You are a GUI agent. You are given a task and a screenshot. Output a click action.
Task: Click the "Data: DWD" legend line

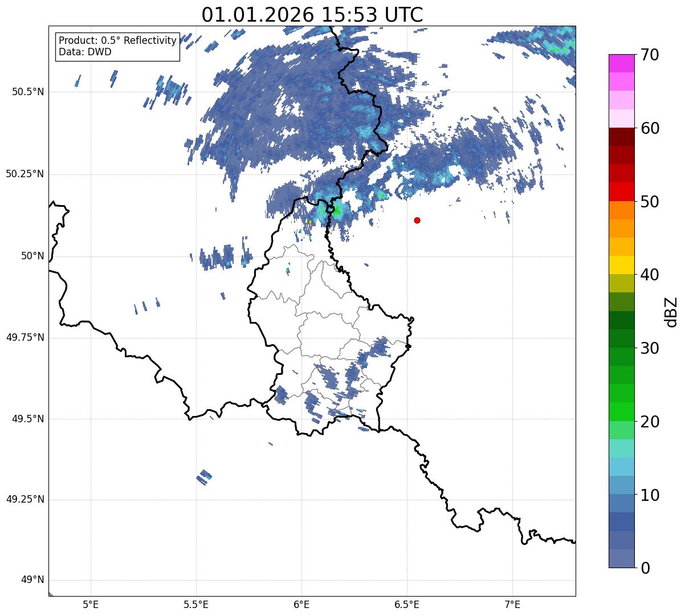tap(85, 52)
